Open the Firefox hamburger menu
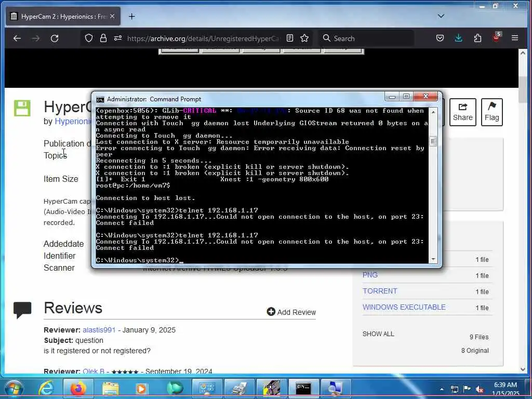Image resolution: width=532 pixels, height=399 pixels. click(x=515, y=38)
